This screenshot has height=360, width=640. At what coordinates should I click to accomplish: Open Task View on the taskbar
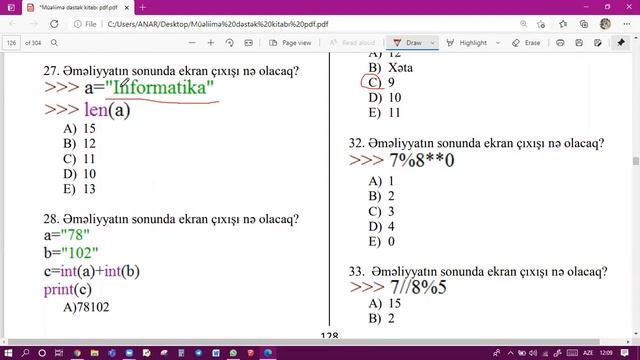click(x=59, y=353)
